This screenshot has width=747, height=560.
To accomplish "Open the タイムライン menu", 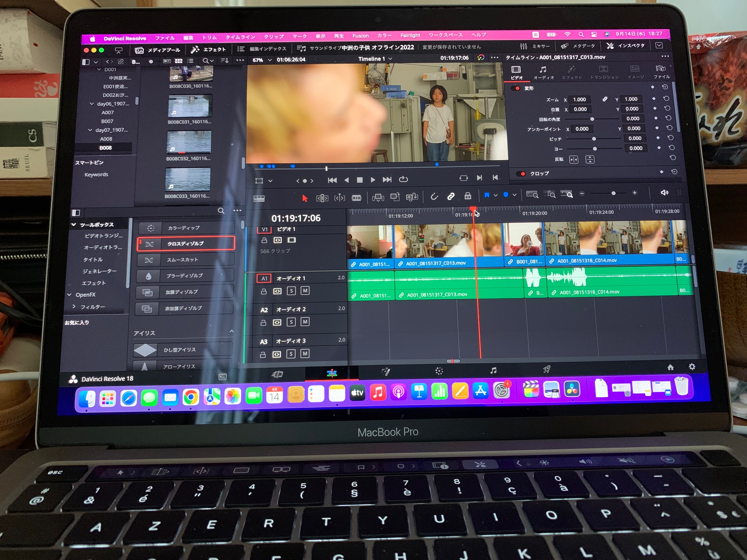I will coord(240,37).
